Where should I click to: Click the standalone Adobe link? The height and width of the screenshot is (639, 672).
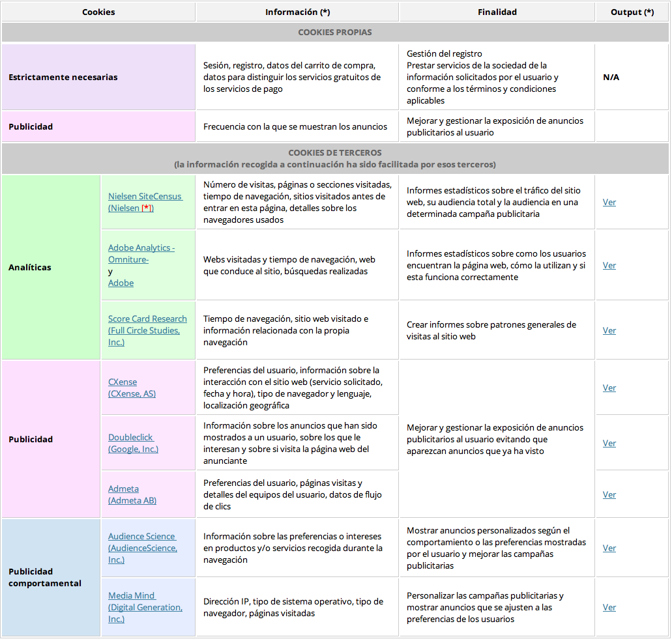tap(121, 283)
